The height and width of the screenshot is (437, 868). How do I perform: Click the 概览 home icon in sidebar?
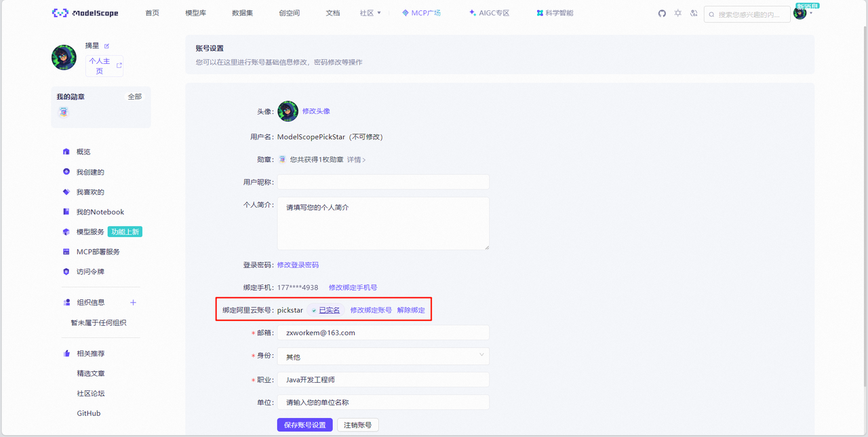(x=66, y=152)
